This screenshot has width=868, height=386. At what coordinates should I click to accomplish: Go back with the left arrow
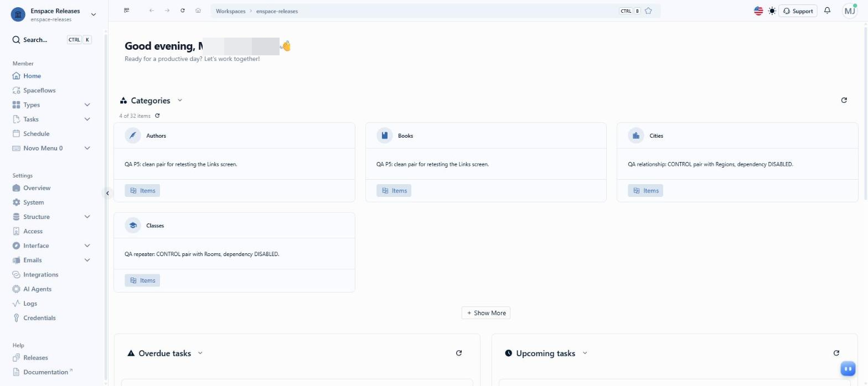pos(152,11)
